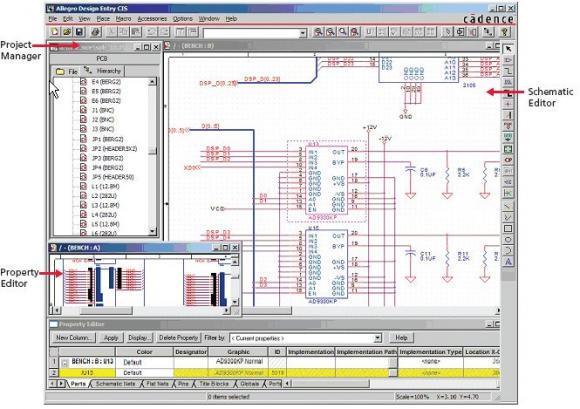The width and height of the screenshot is (580, 409).
Task: Open the View menu
Action: [x=84, y=18]
